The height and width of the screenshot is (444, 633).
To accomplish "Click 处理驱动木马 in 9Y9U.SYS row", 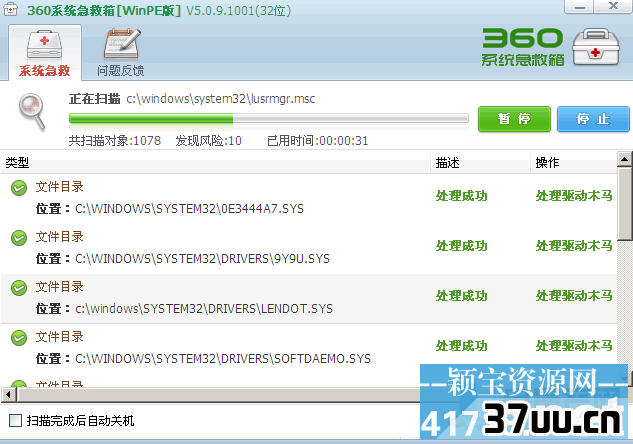I will point(574,246).
